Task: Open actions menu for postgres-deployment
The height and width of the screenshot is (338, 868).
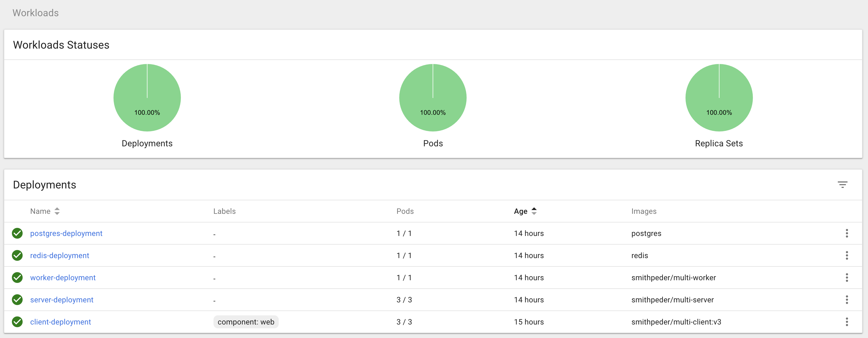Action: [846, 233]
